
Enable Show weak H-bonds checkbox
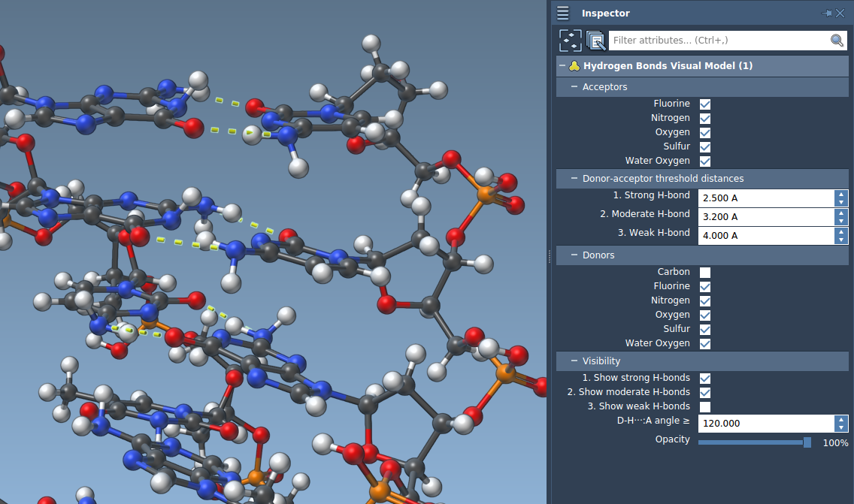pyautogui.click(x=704, y=407)
